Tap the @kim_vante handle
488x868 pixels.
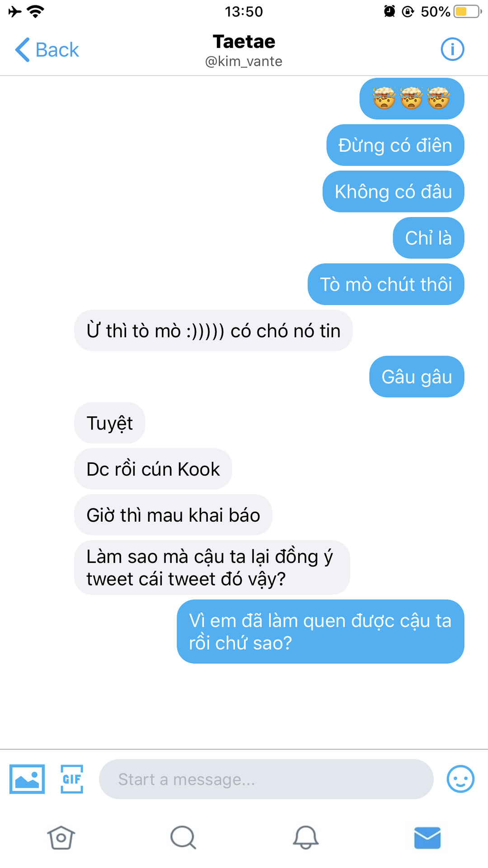pyautogui.click(x=244, y=61)
